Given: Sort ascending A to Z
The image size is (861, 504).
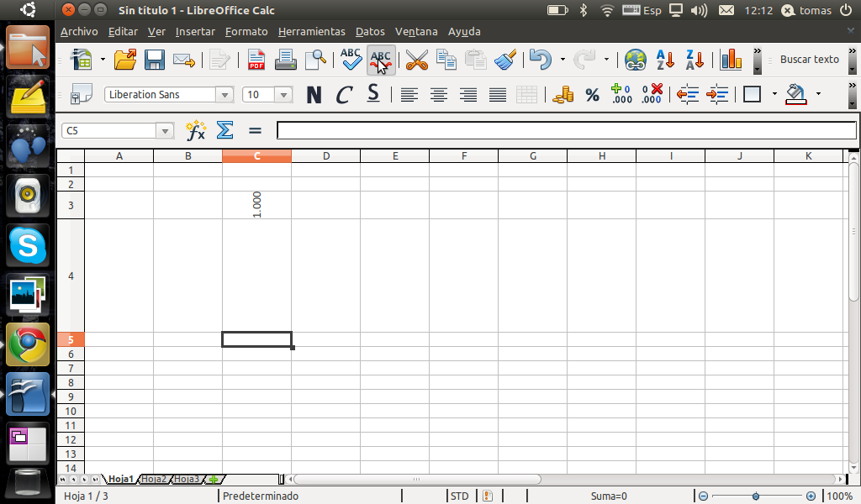Looking at the screenshot, I should (665, 60).
